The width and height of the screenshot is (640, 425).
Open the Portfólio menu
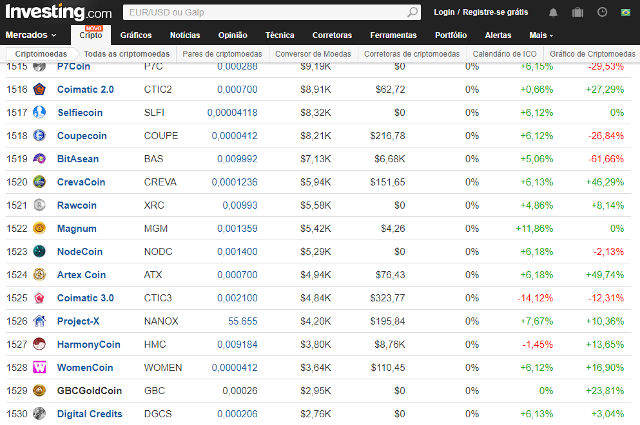coord(451,35)
